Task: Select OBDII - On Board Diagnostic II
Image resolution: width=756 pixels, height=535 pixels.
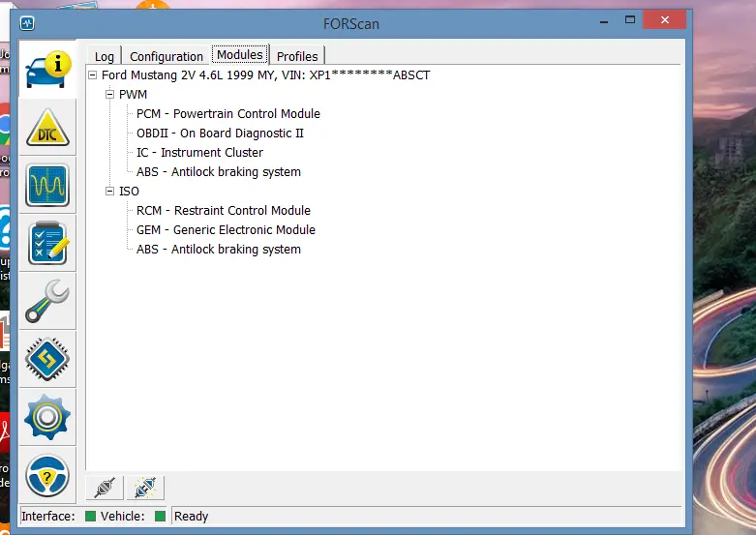Action: pos(220,134)
